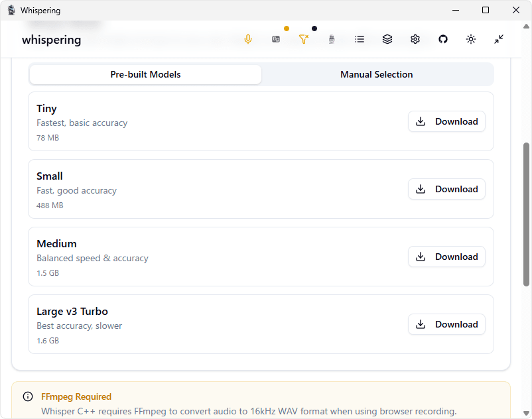Open the translation language icon in the header
The width and height of the screenshot is (532, 419).
click(276, 39)
